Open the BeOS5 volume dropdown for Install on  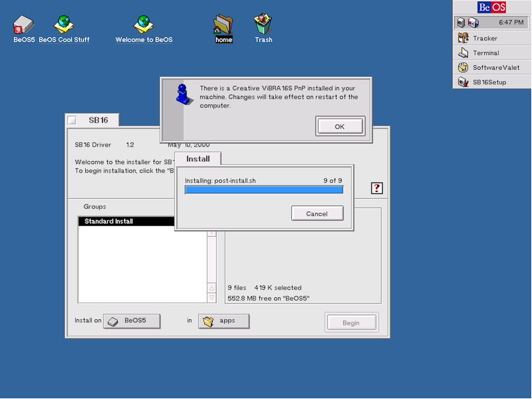(132, 321)
